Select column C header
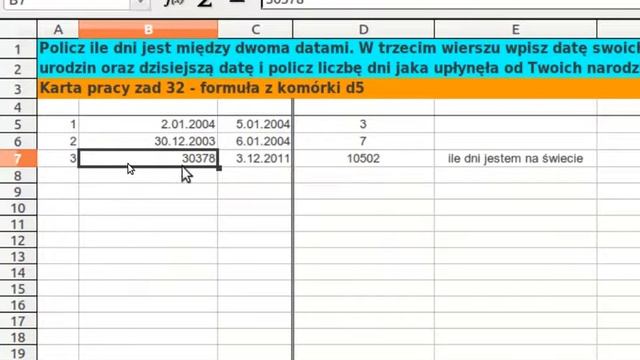The width and height of the screenshot is (640, 360). 256,29
